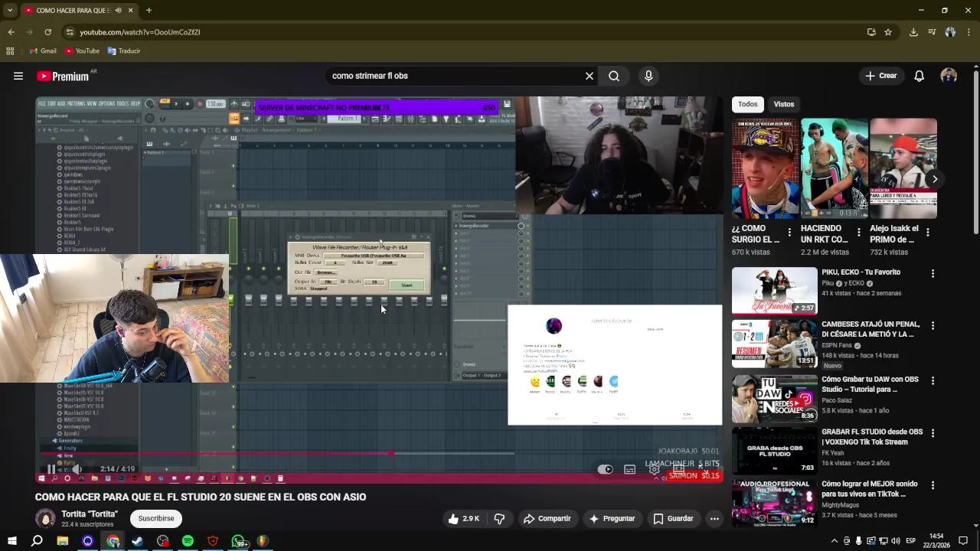Bookmark this page with the star
This screenshot has height=551, width=980.
[x=888, y=32]
